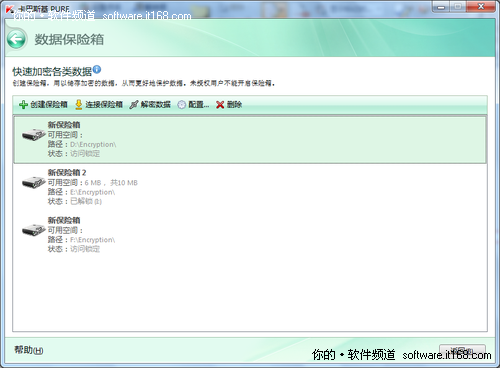Click the Kaspersky logo in title bar
This screenshot has height=368, width=500.
pos(10,9)
